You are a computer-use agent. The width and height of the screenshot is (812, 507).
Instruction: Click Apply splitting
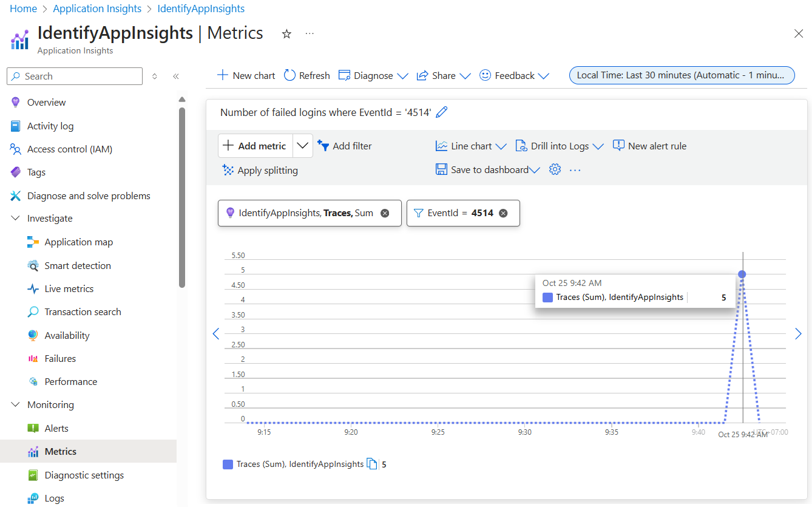[260, 171]
